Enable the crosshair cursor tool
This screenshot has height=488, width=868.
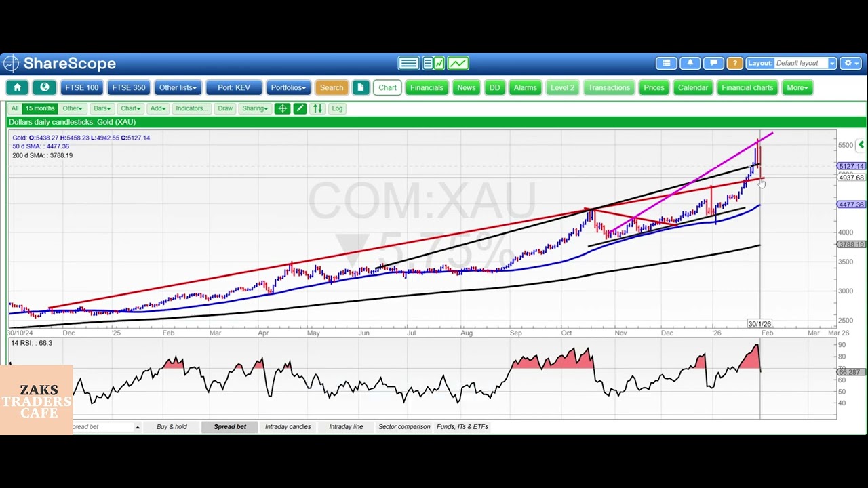click(x=282, y=108)
